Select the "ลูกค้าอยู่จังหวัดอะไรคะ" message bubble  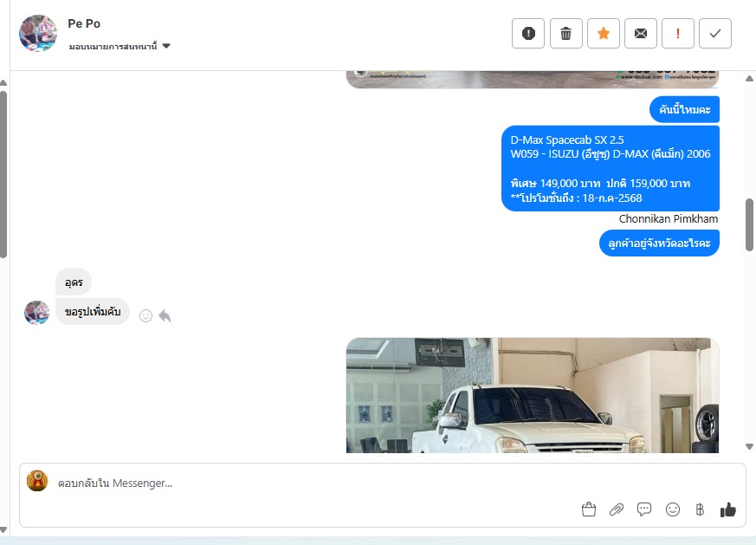pyautogui.click(x=659, y=243)
